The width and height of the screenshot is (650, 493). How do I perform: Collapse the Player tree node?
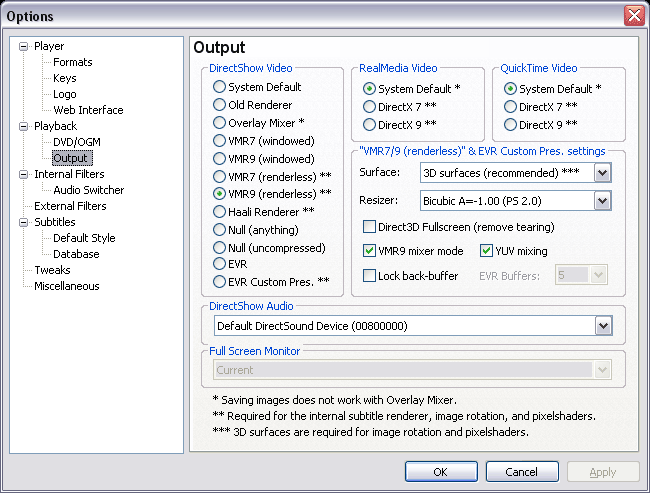tap(24, 46)
